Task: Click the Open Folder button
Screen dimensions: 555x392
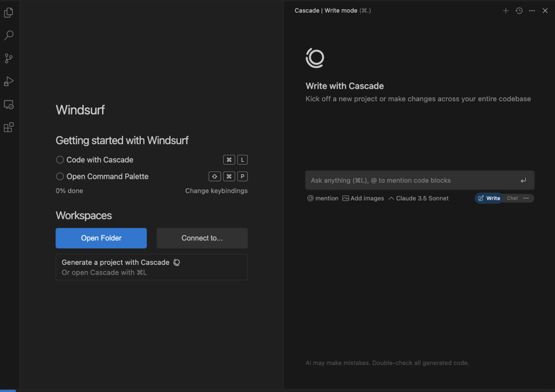Action: (101, 238)
